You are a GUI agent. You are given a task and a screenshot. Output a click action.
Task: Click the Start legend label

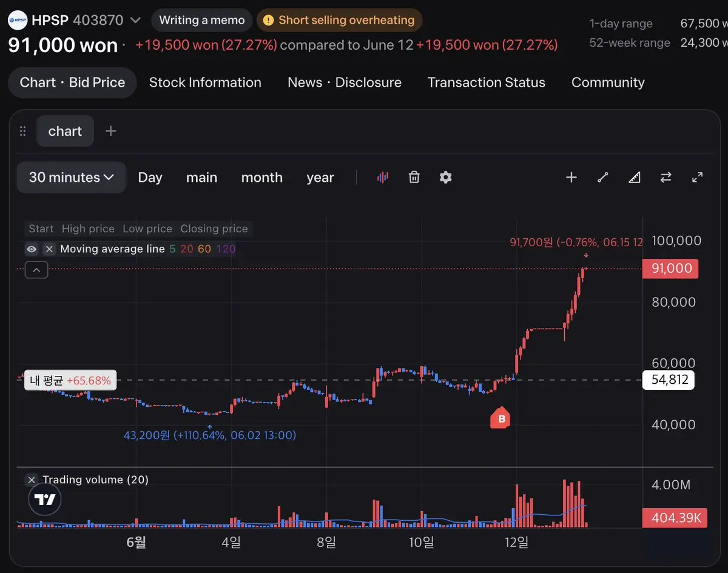tap(41, 229)
